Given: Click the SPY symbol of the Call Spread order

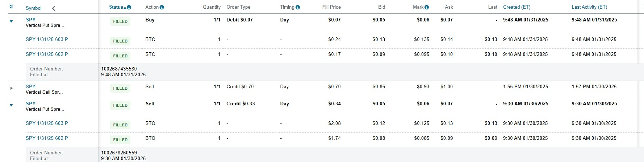Looking at the screenshot, I should [31, 86].
